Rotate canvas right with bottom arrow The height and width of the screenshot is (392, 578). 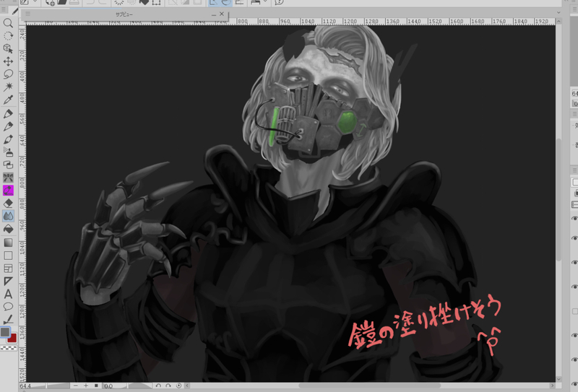point(168,386)
